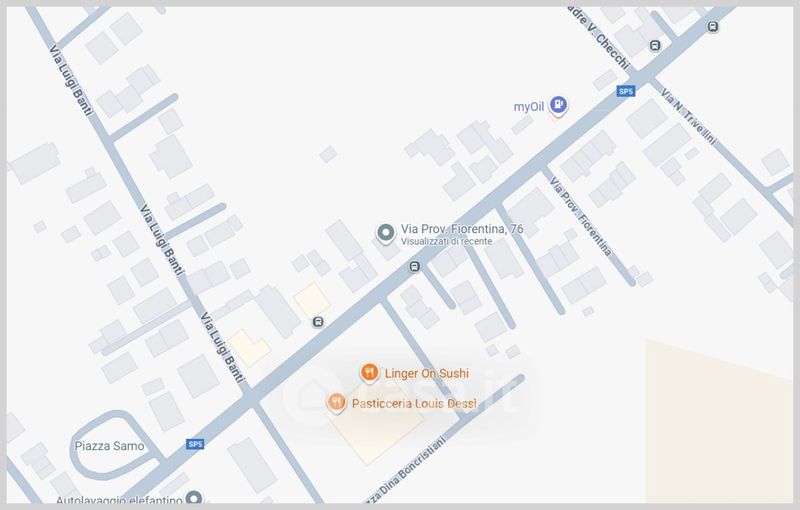Click the Padre V. Checchi street label
The height and width of the screenshot is (510, 800).
(599, 37)
